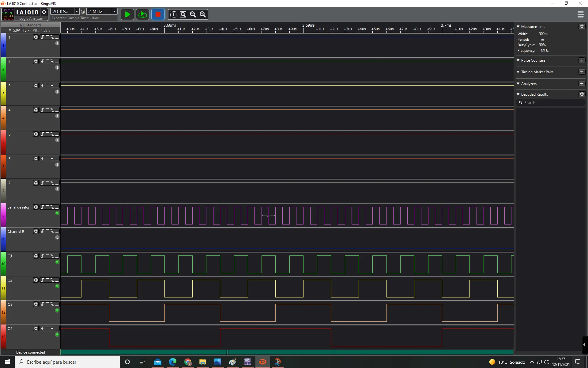This screenshot has height=368, width=588.
Task: Start single capture with green play button
Action: (127, 14)
